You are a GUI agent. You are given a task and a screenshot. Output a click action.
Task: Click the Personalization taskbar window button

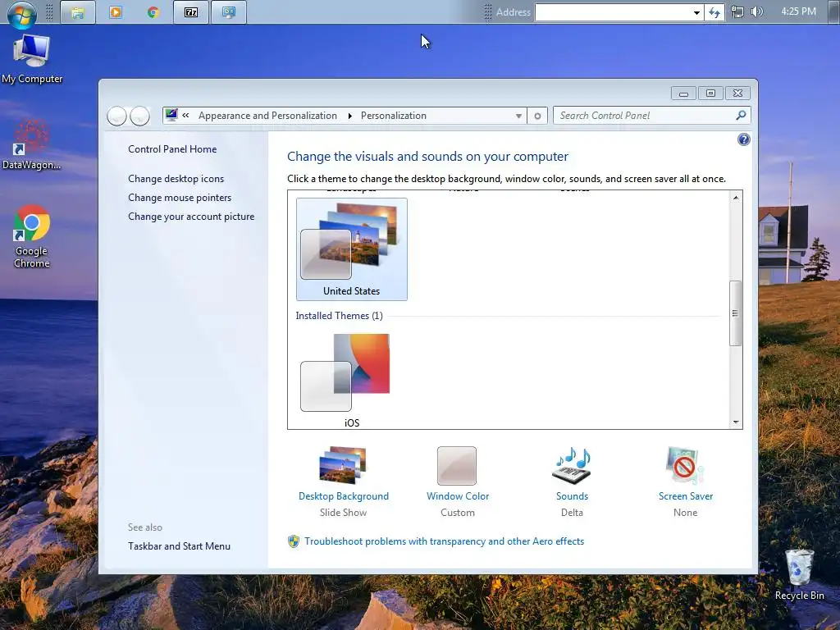tap(229, 12)
